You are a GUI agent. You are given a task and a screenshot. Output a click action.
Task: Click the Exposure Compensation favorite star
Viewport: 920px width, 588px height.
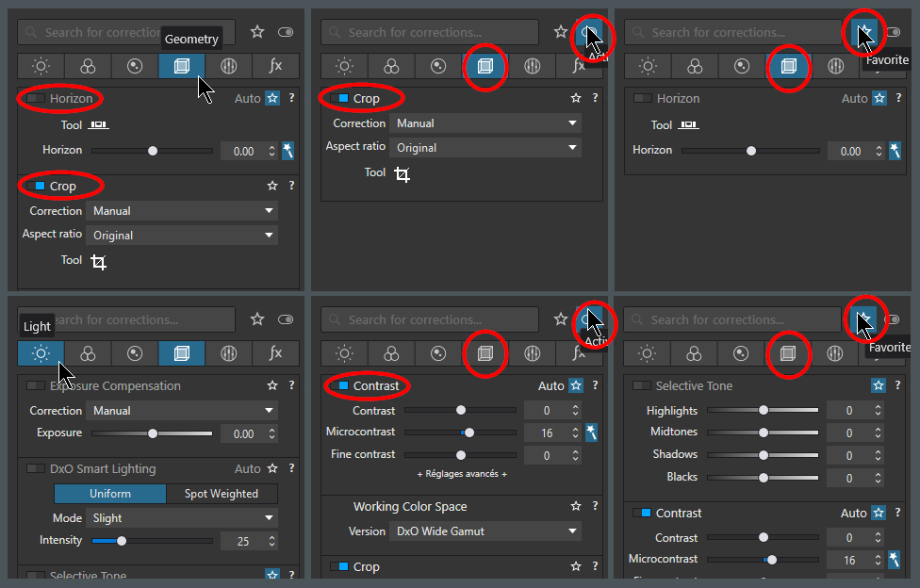272,385
